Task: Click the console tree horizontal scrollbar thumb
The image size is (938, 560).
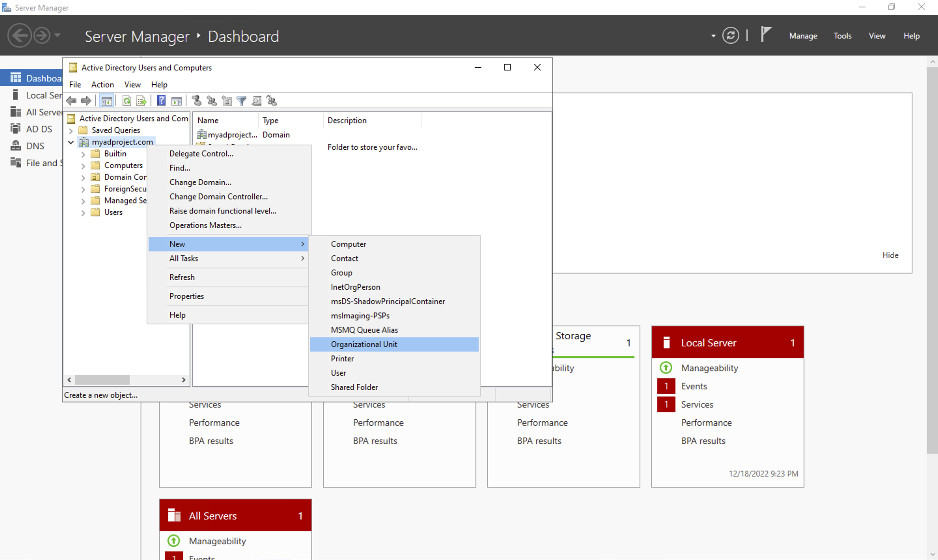Action: pos(102,380)
